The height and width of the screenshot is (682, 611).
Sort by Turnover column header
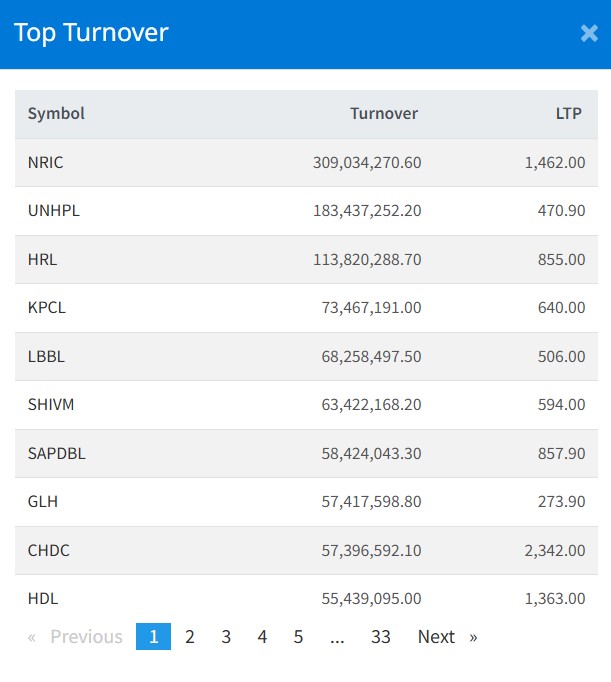[x=384, y=114]
